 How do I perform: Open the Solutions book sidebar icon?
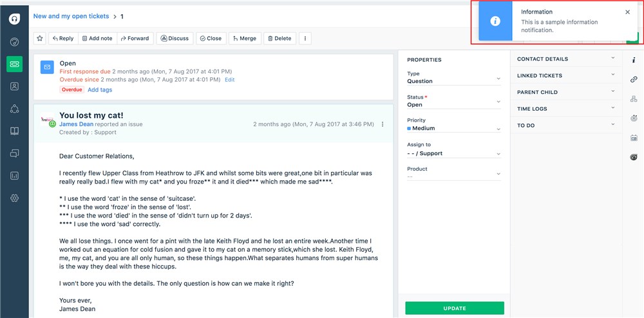pos(14,131)
